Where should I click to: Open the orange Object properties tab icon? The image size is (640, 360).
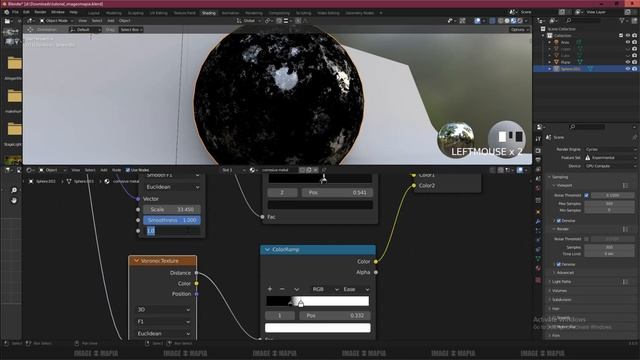point(538,211)
